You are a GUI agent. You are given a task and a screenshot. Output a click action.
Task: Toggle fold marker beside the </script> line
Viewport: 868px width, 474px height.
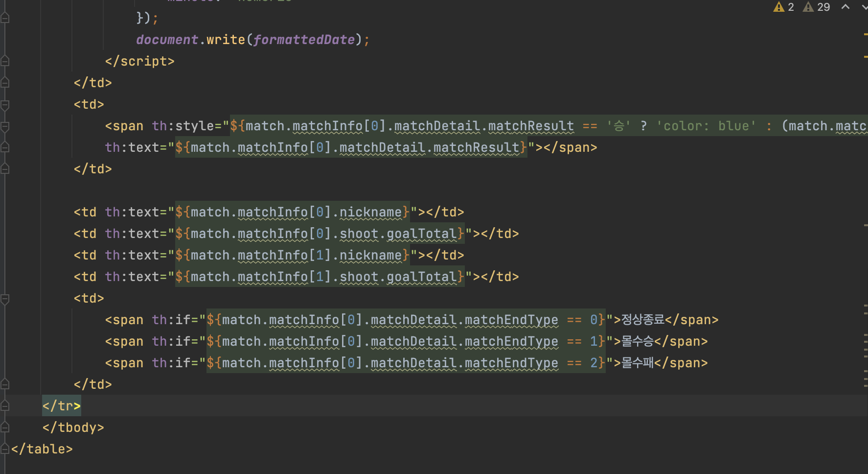5,61
